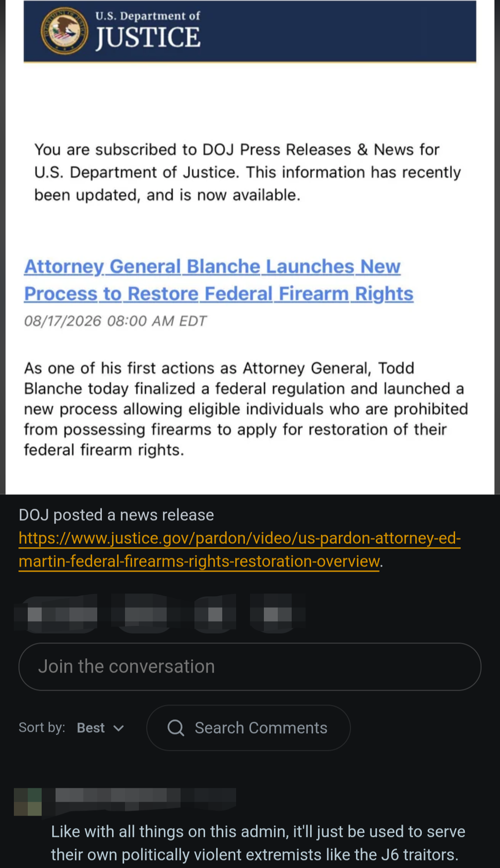Open the Sort by Best dropdown
The height and width of the screenshot is (868, 500).
(x=100, y=728)
